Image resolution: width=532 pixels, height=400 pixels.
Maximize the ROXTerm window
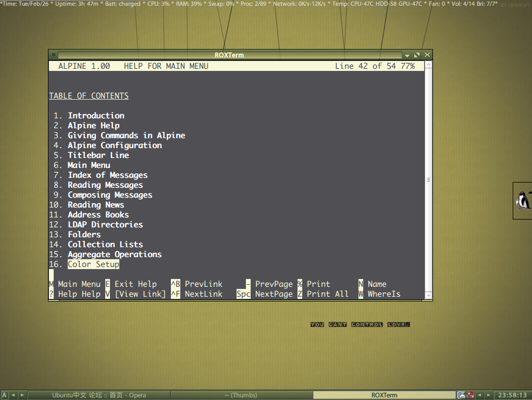(417, 55)
